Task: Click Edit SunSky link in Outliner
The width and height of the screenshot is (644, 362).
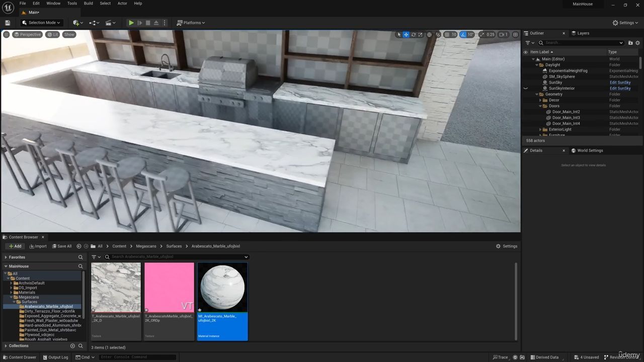Action: tap(620, 82)
